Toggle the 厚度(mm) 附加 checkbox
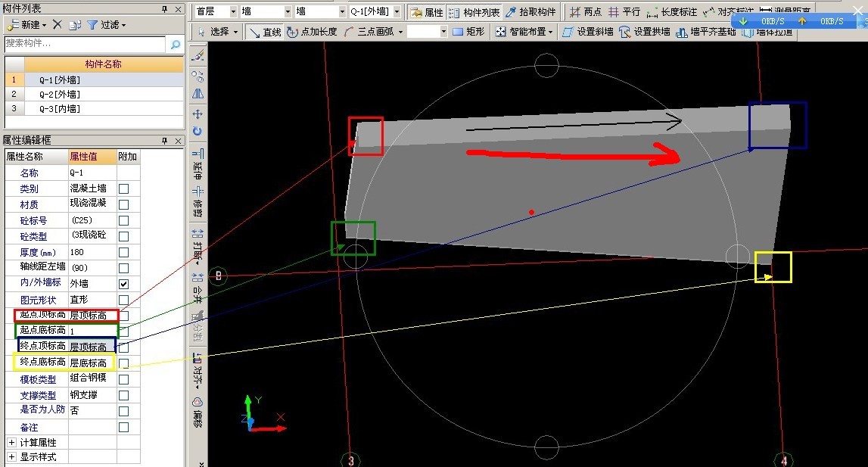The image size is (868, 467). [x=124, y=253]
